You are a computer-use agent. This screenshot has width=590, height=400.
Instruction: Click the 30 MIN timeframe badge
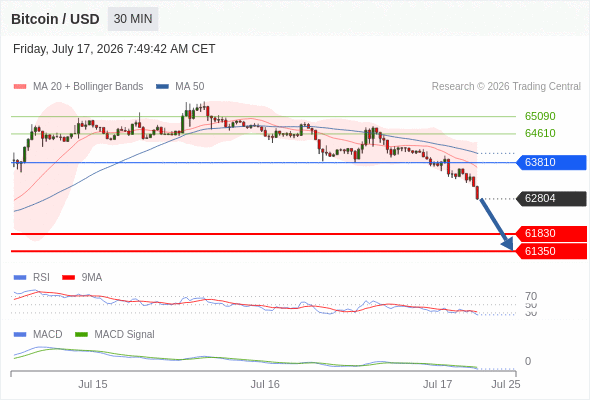pyautogui.click(x=133, y=19)
